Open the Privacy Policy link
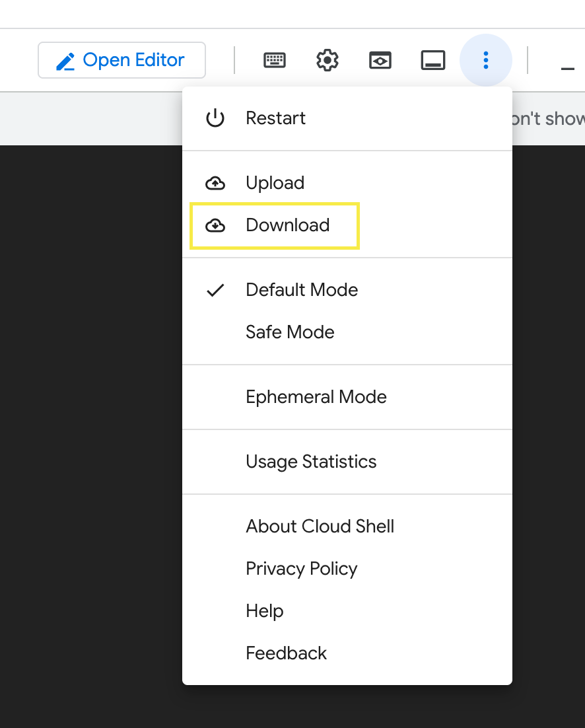585x728 pixels. tap(302, 569)
